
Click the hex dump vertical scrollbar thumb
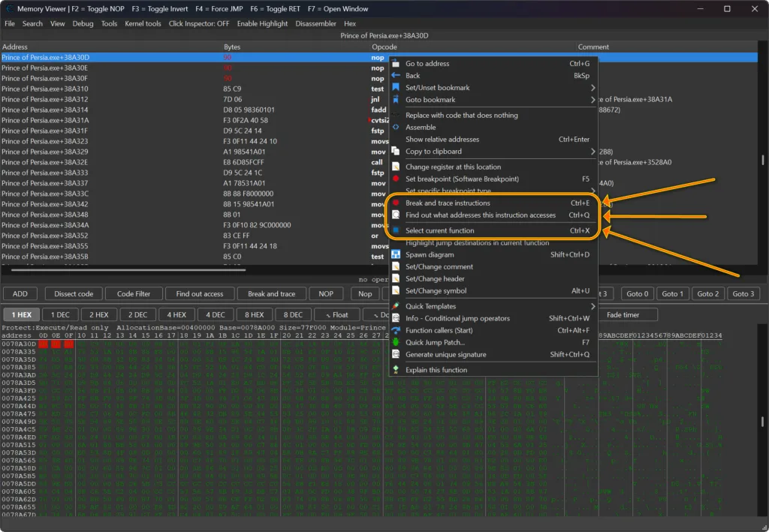763,421
